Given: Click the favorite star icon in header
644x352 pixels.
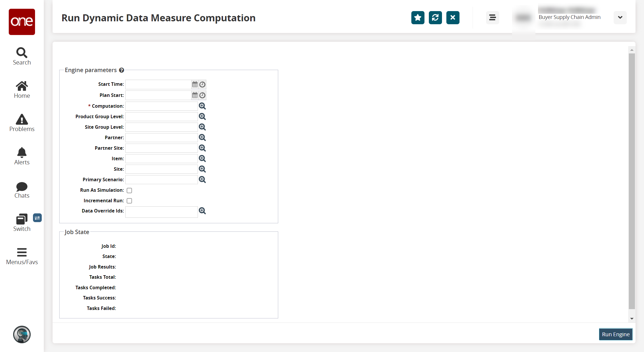Looking at the screenshot, I should pyautogui.click(x=418, y=18).
